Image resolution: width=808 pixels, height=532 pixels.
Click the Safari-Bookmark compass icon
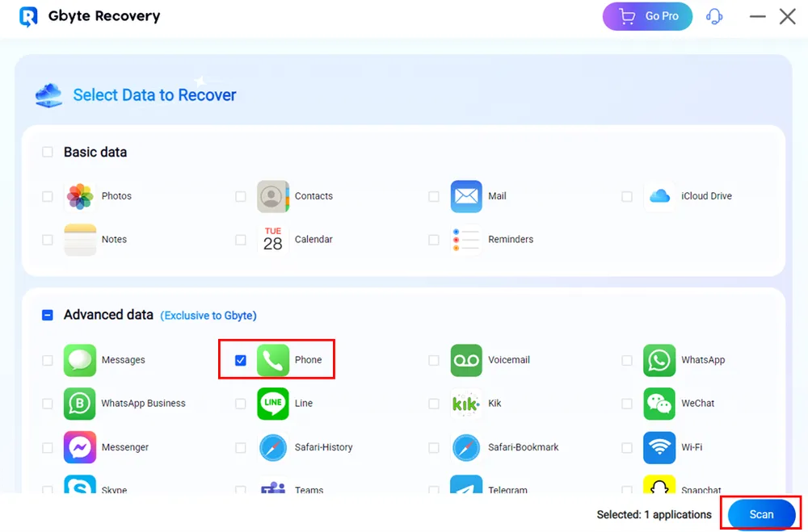click(466, 447)
